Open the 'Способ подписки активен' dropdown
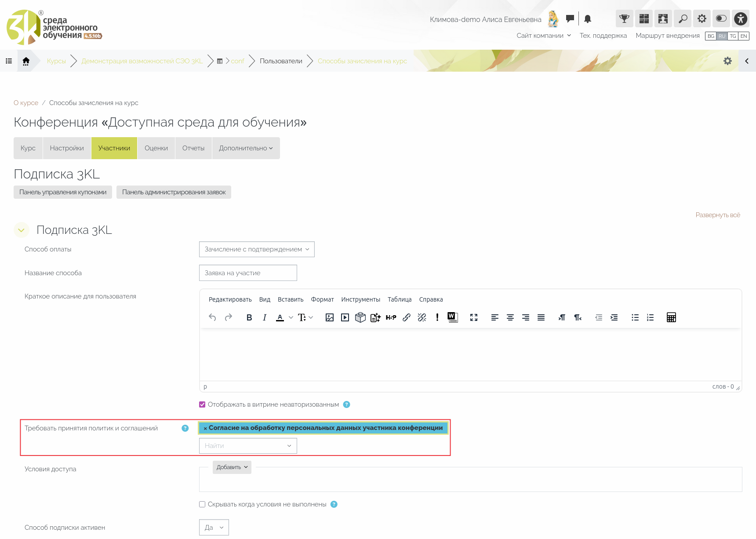Viewport: 756px width, 539px height. tap(214, 528)
